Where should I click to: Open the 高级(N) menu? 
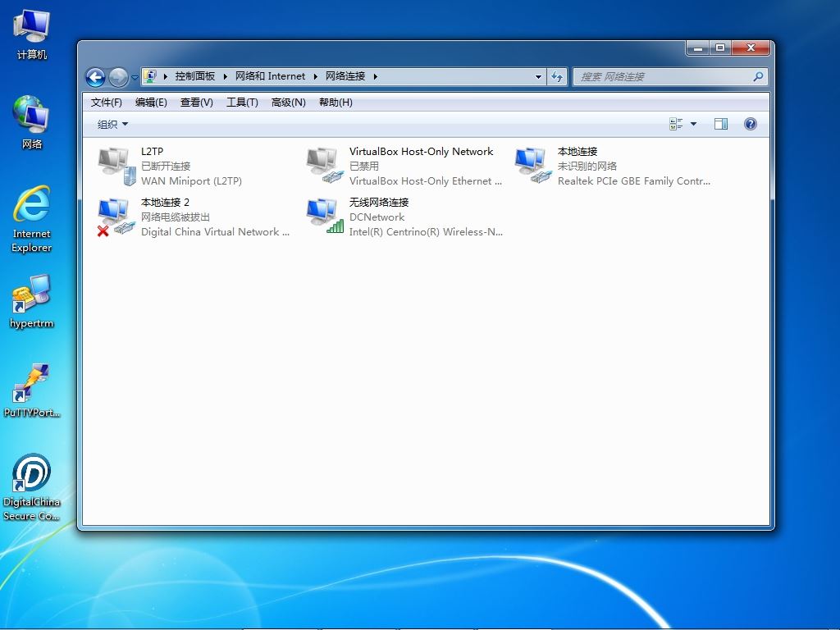tap(288, 103)
